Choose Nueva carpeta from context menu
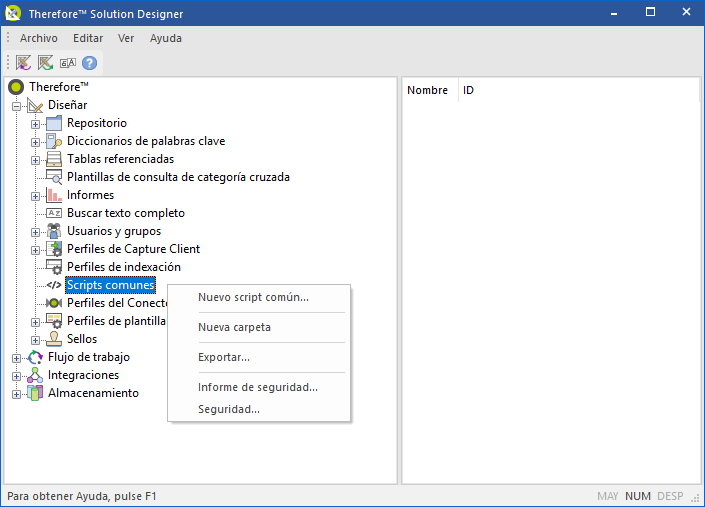Viewport: 705px width, 507px height. 259,327
